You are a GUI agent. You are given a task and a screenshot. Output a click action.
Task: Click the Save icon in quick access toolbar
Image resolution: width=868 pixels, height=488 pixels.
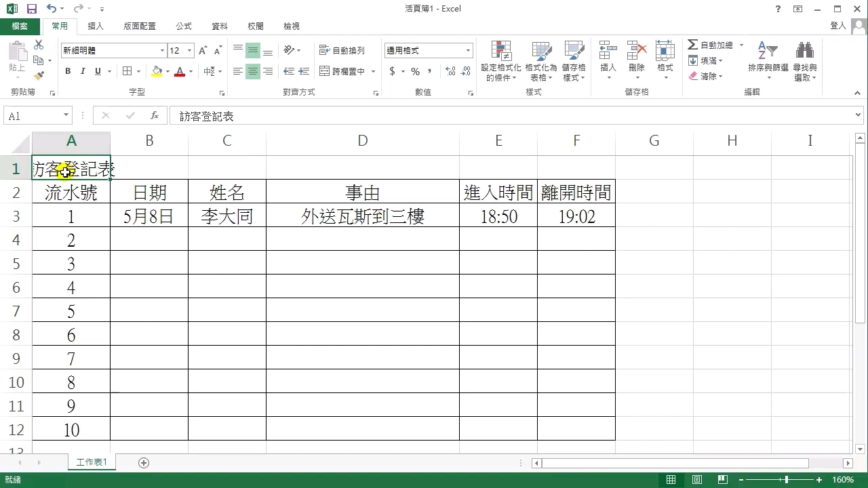[x=31, y=9]
